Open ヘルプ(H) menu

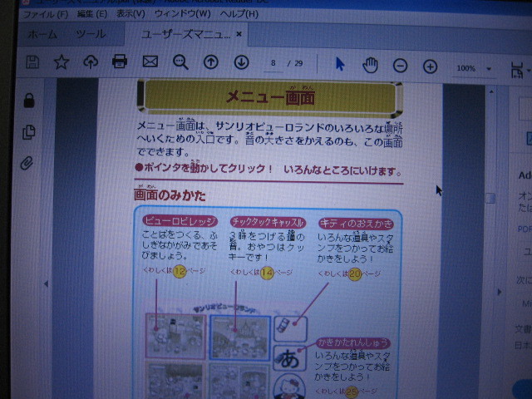pos(239,14)
